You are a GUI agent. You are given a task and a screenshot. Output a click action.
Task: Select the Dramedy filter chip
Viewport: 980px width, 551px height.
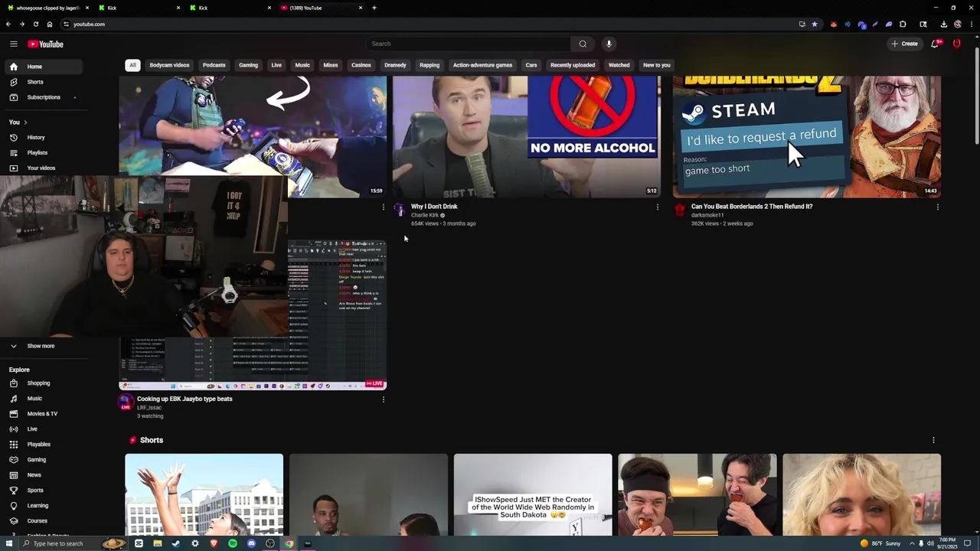click(x=395, y=65)
